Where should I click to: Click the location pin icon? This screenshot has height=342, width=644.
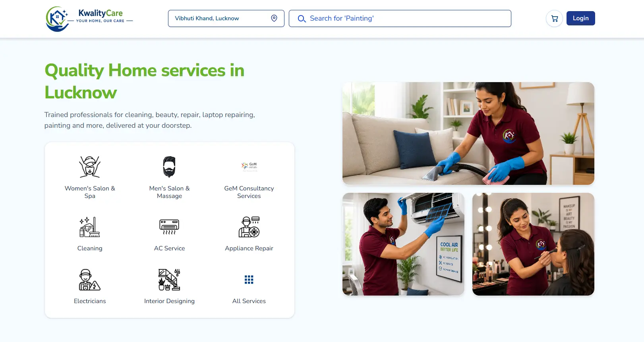274,18
